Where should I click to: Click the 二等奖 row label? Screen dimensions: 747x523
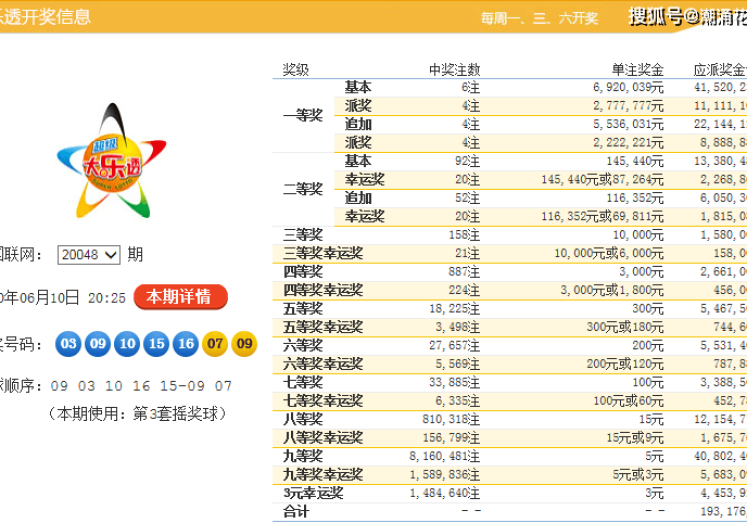pyautogui.click(x=303, y=189)
